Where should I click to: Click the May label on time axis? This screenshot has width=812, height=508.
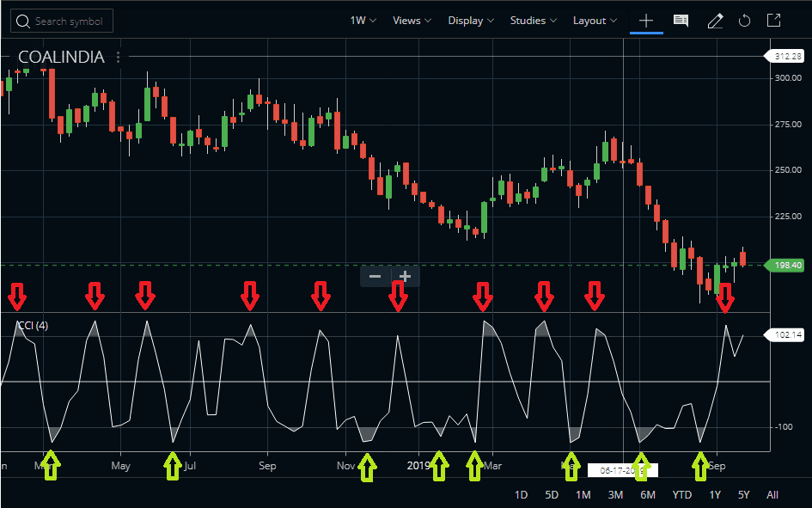(120, 466)
